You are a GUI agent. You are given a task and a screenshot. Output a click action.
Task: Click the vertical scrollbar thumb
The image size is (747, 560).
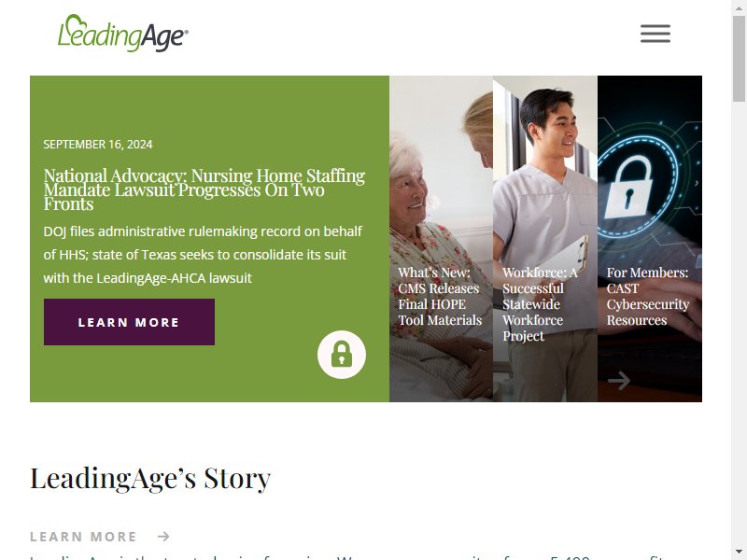coord(739,59)
